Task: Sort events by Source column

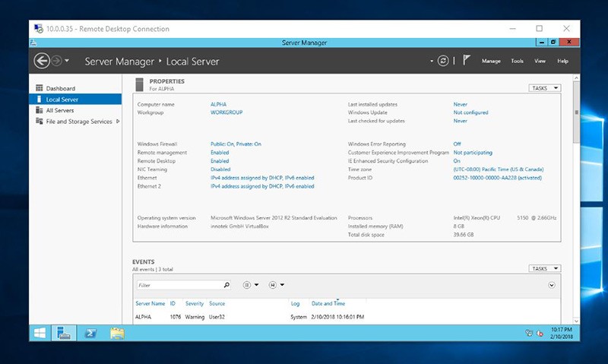Action: click(x=217, y=303)
